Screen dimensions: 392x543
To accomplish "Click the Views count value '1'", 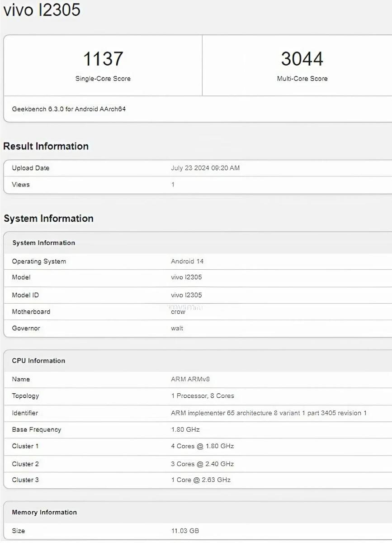I will pos(173,185).
